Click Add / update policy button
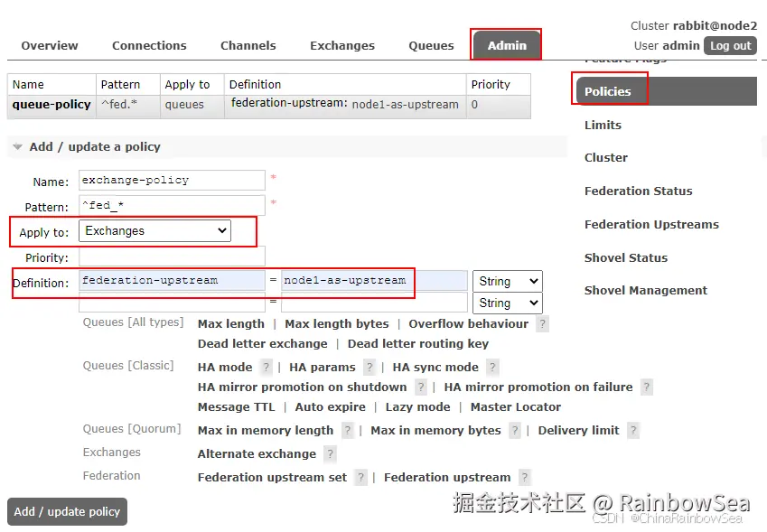The width and height of the screenshot is (767, 532). [67, 511]
